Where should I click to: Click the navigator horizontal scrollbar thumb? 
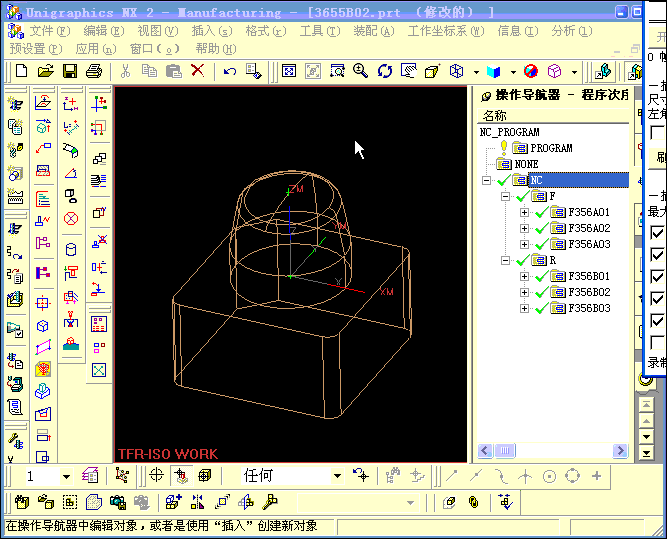coord(505,451)
